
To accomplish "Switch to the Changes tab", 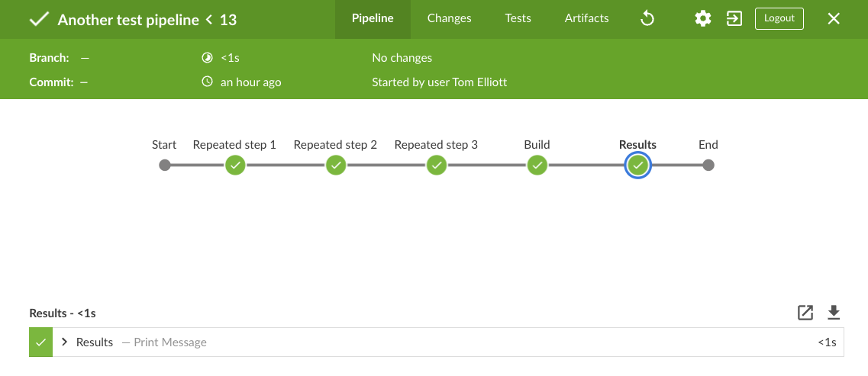I will 449,18.
